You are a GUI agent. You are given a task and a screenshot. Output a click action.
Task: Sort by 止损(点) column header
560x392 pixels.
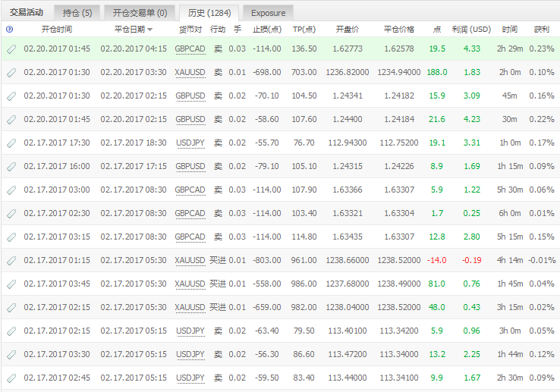(x=267, y=30)
